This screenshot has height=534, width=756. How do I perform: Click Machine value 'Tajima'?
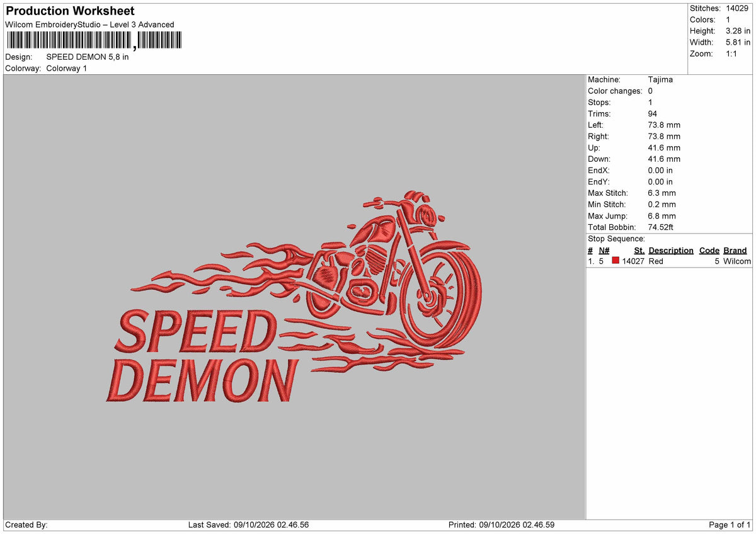pyautogui.click(x=660, y=80)
